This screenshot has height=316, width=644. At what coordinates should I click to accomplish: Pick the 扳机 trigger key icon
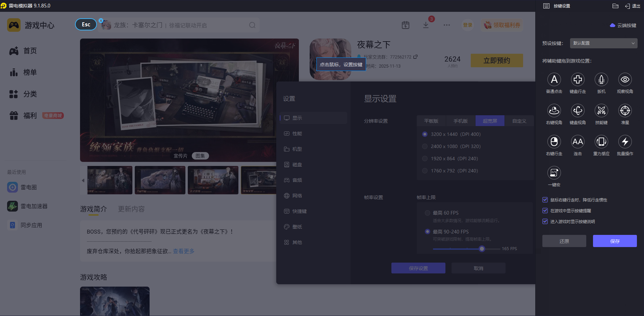pos(601,80)
